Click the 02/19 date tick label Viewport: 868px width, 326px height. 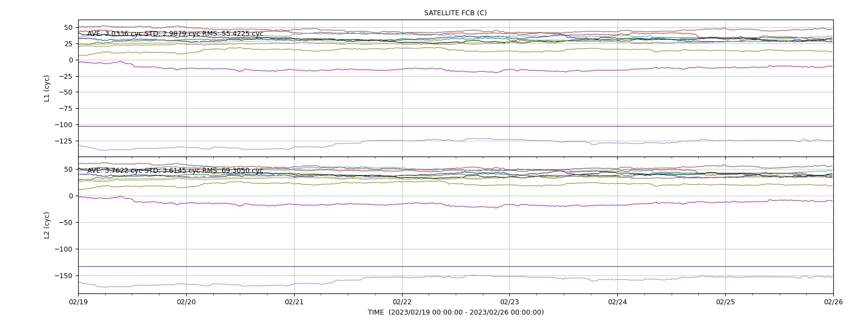point(78,302)
